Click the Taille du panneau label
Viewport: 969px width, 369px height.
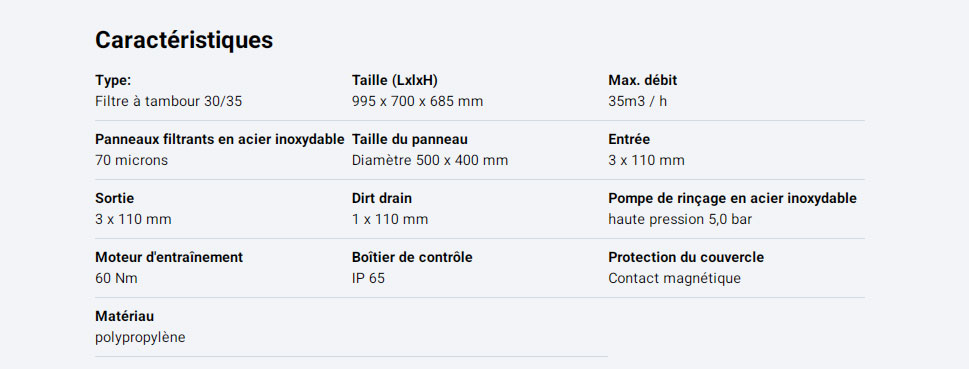(410, 140)
